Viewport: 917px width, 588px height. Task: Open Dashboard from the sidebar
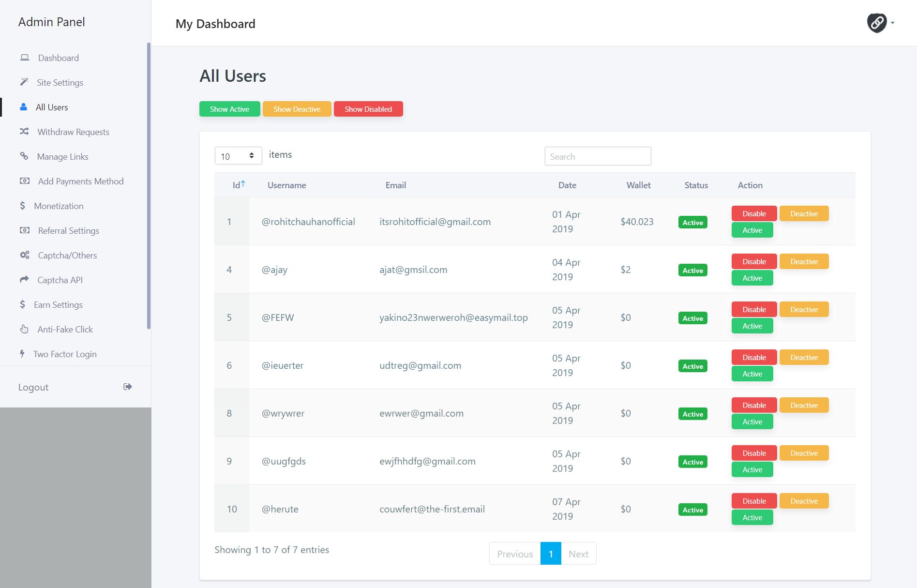click(x=59, y=58)
